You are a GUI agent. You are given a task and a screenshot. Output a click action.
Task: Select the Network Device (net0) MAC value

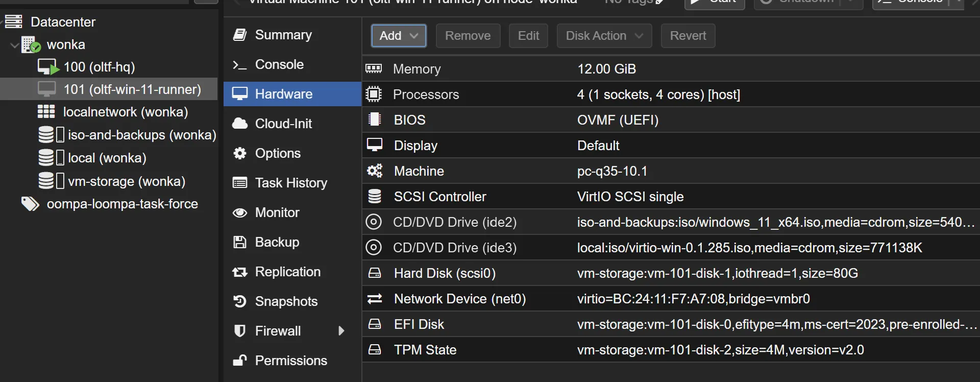tap(694, 299)
